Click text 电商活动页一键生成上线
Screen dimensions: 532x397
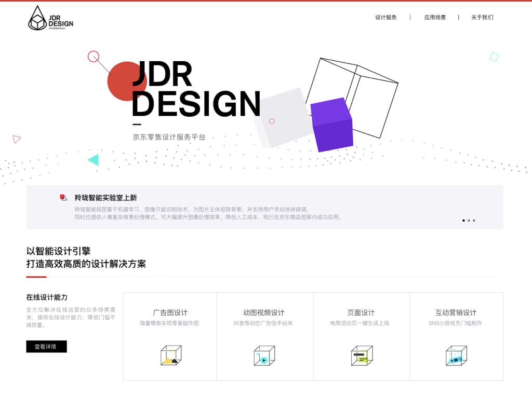click(360, 323)
